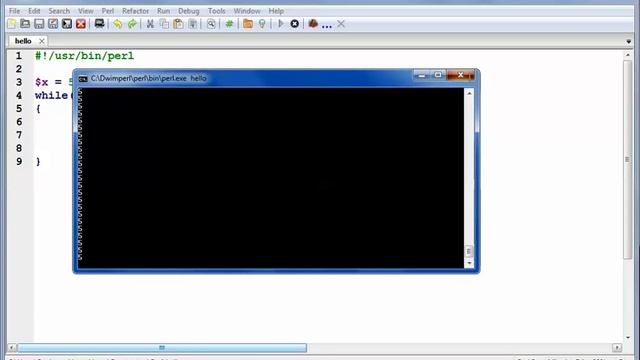
Task: Cut the selection with the scissors icon
Action: click(150, 24)
